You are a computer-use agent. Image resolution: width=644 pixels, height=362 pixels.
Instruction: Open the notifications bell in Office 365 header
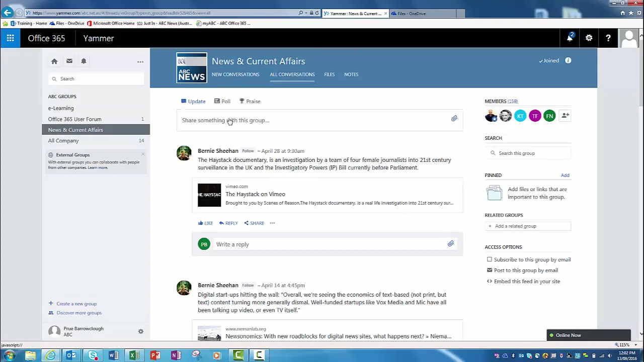pyautogui.click(x=570, y=38)
